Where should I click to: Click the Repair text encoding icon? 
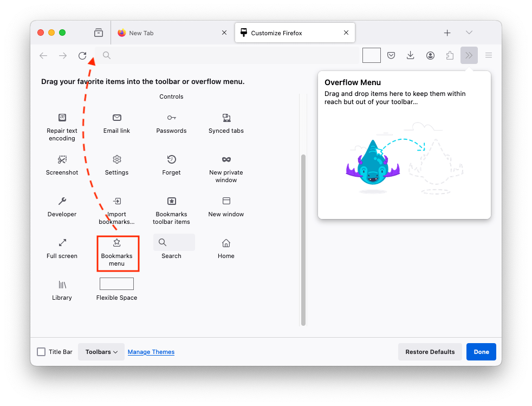coord(62,118)
